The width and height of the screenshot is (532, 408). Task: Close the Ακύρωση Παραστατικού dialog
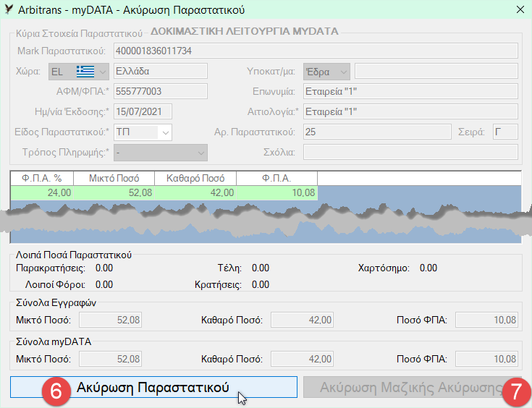coord(520,9)
